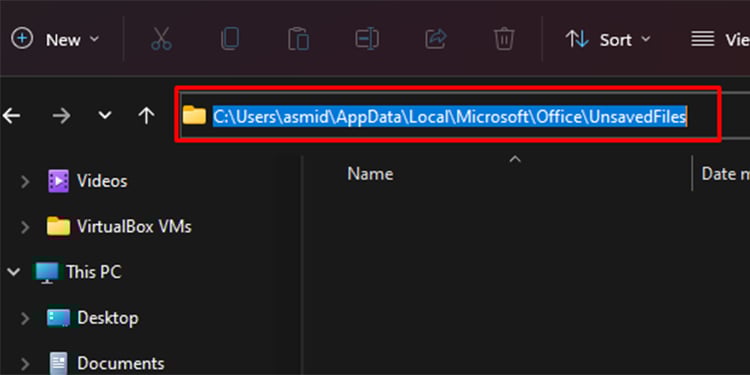The width and height of the screenshot is (750, 375).
Task: Click the This PC monitor icon
Action: 47,273
